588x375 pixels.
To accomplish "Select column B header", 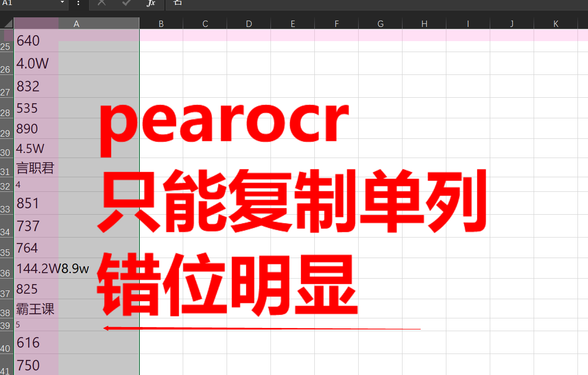I will tap(161, 24).
